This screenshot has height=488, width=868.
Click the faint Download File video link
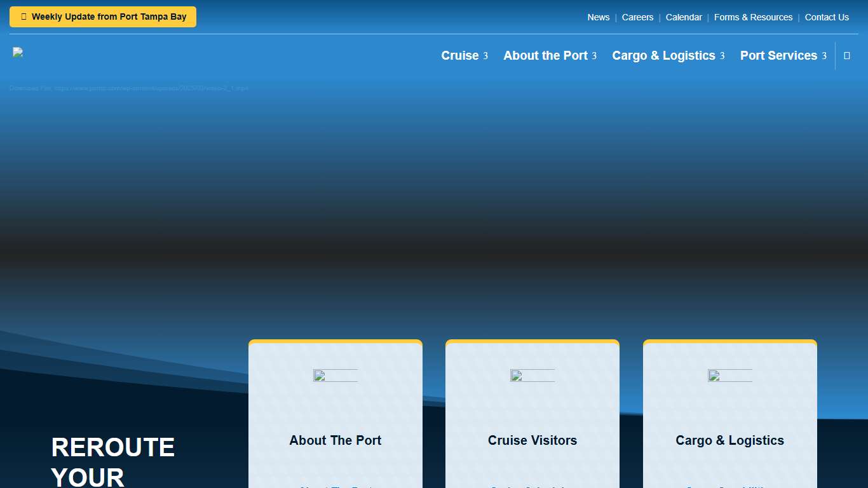(x=128, y=88)
